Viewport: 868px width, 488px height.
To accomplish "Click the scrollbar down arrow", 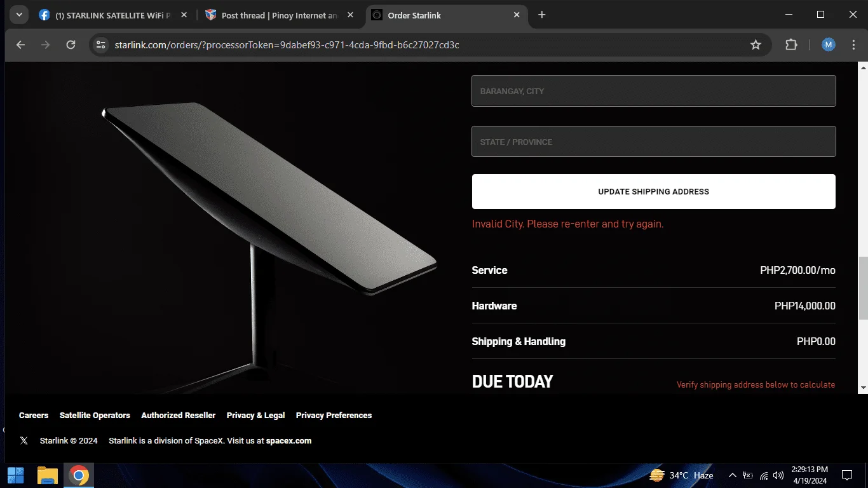I will coord(863,386).
